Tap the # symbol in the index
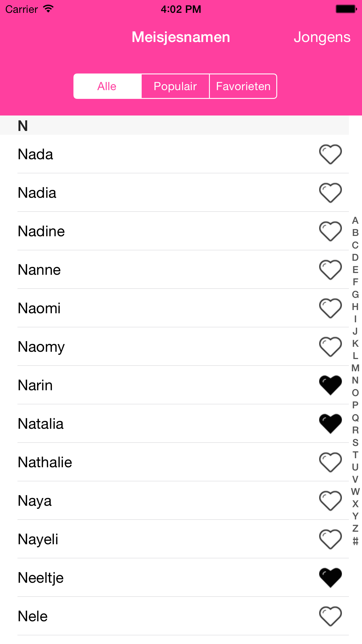This screenshot has height=644, width=362. [355, 541]
